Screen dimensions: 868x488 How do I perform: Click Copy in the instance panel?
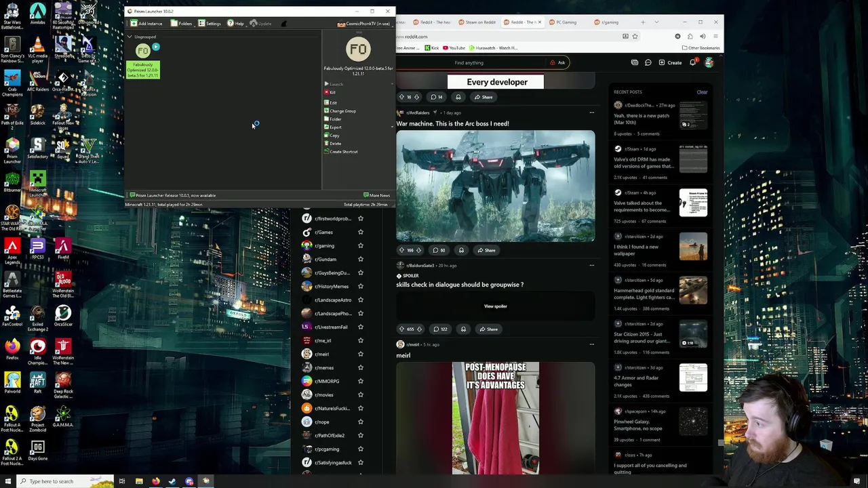click(x=332, y=136)
